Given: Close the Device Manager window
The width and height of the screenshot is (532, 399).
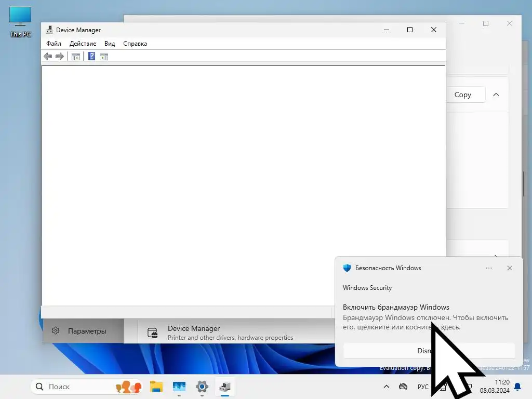Looking at the screenshot, I should [x=434, y=30].
